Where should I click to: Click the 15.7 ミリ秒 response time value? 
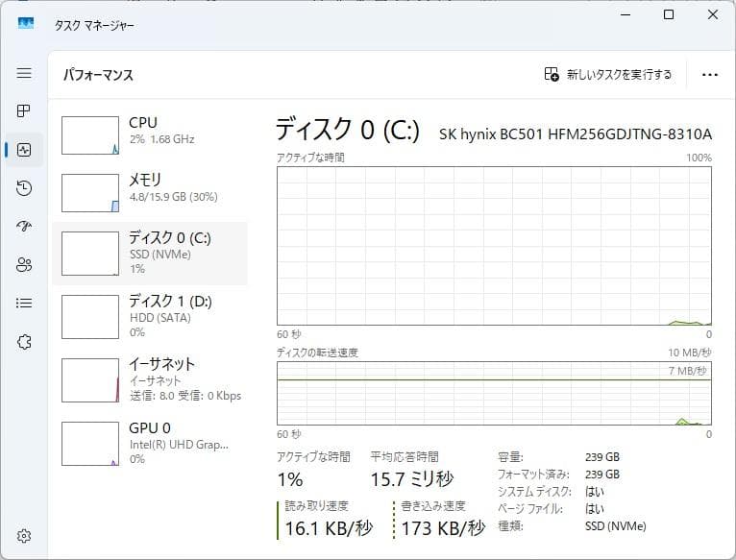tap(412, 479)
